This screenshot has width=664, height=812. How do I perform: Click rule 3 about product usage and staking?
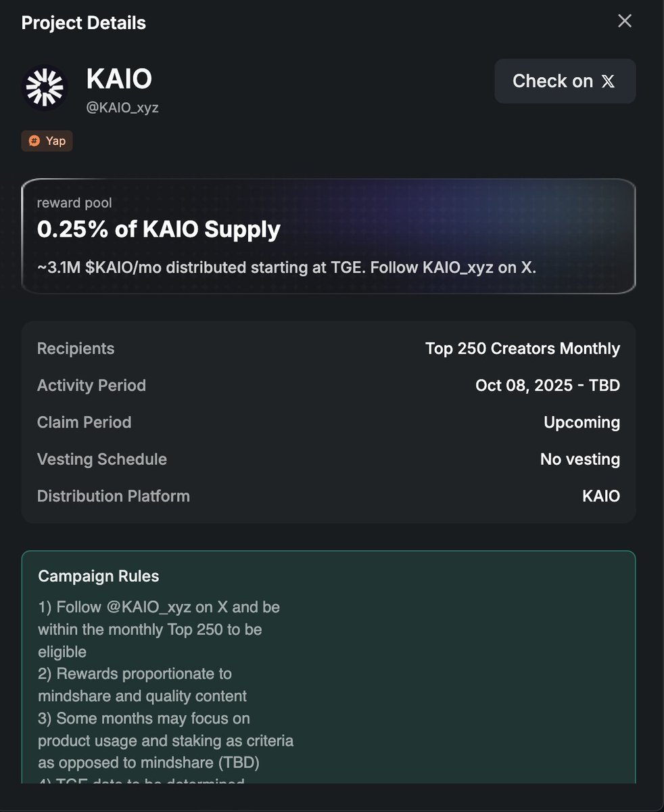click(x=166, y=740)
